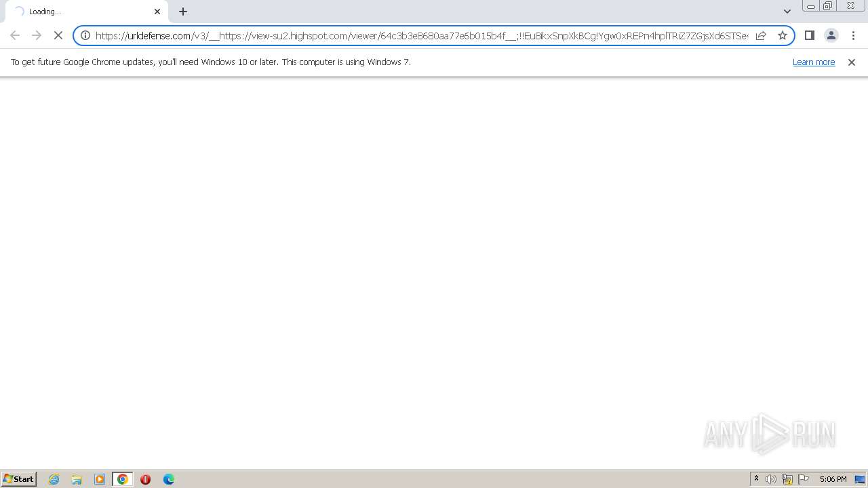Select the Loading... tab
The height and width of the screenshot is (488, 868).
pyautogui.click(x=87, y=12)
